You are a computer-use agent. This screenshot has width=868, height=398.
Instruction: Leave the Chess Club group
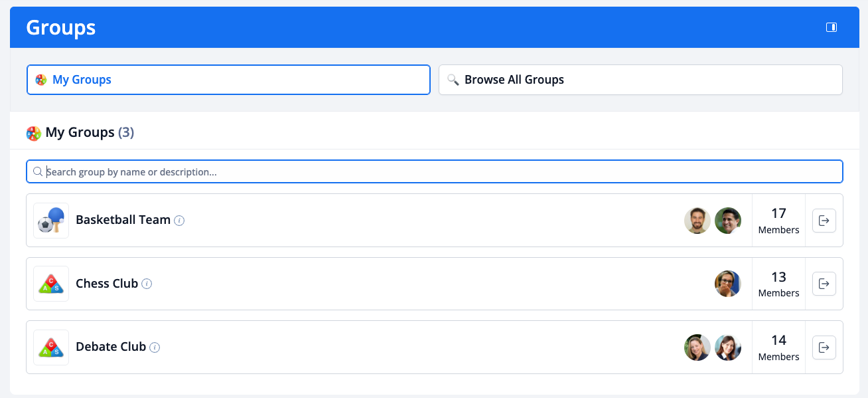coord(824,284)
